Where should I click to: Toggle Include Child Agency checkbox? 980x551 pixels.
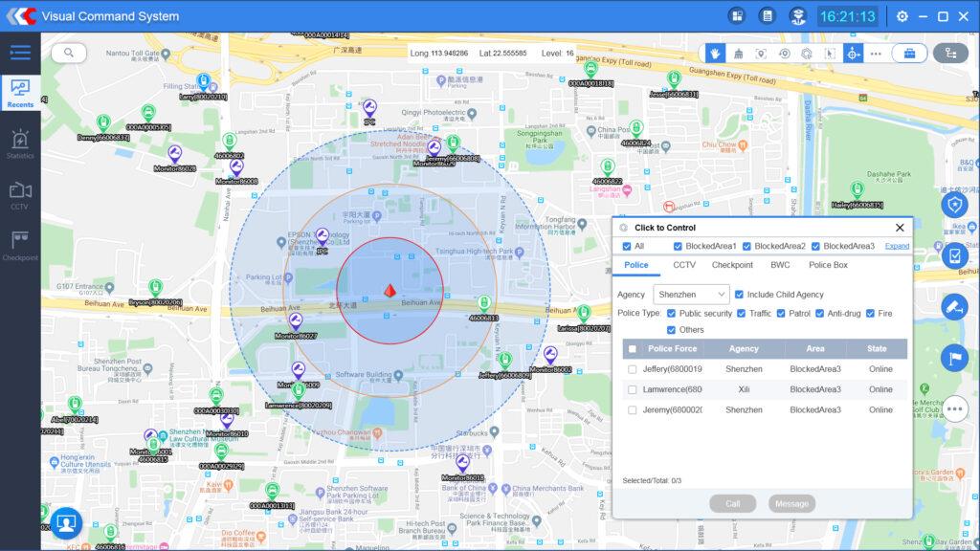[x=739, y=295]
